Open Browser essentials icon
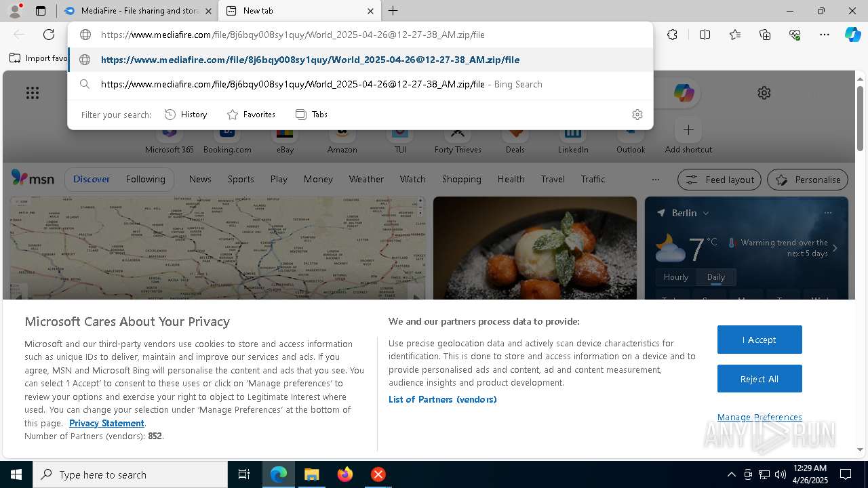868x488 pixels. 795,35
